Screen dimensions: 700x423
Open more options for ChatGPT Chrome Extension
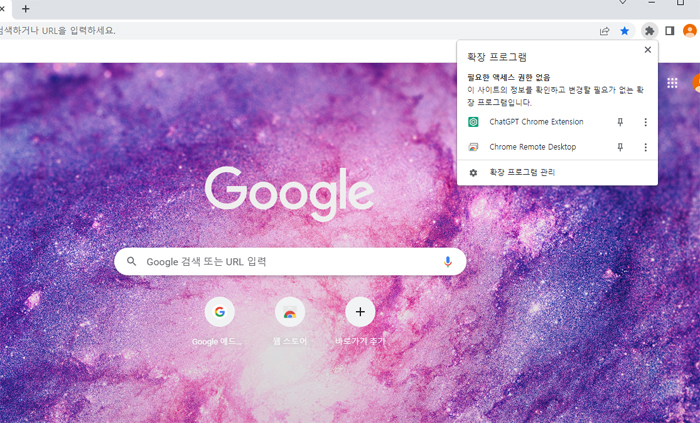click(x=646, y=122)
